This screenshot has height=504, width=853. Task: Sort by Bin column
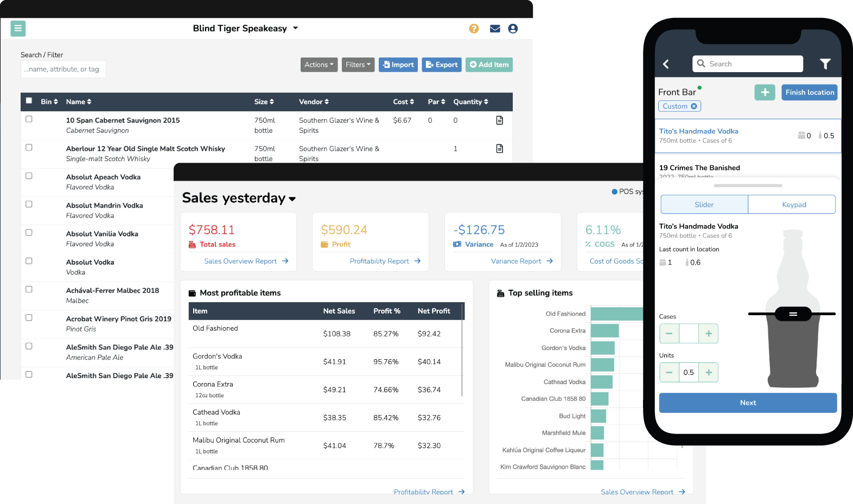click(49, 102)
